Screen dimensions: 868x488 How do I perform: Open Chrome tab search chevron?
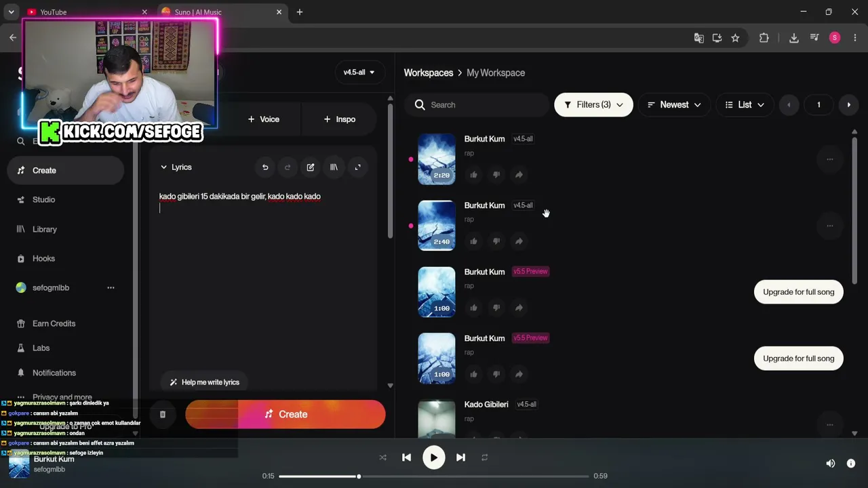pyautogui.click(x=12, y=12)
